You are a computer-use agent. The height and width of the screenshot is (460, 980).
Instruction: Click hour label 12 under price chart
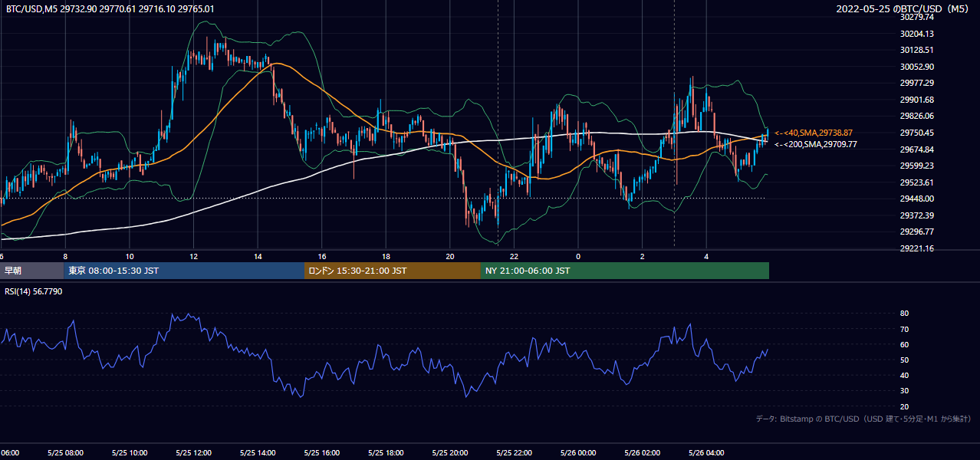(193, 256)
